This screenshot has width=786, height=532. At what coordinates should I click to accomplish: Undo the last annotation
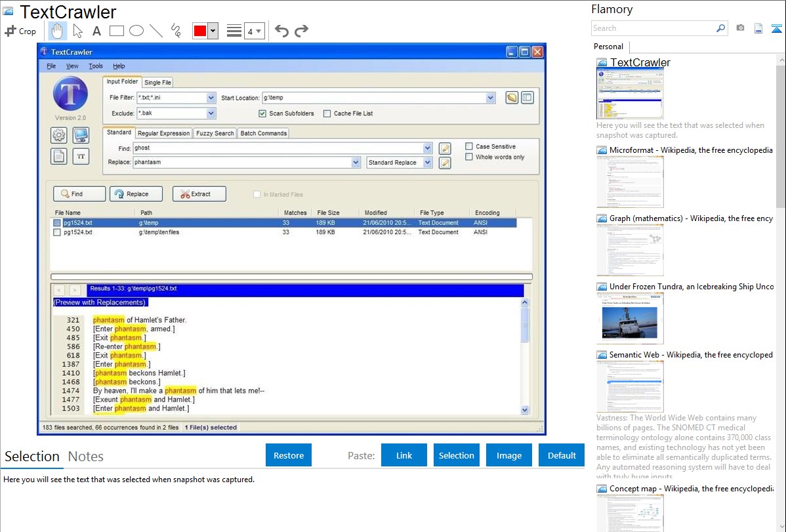pyautogui.click(x=281, y=31)
